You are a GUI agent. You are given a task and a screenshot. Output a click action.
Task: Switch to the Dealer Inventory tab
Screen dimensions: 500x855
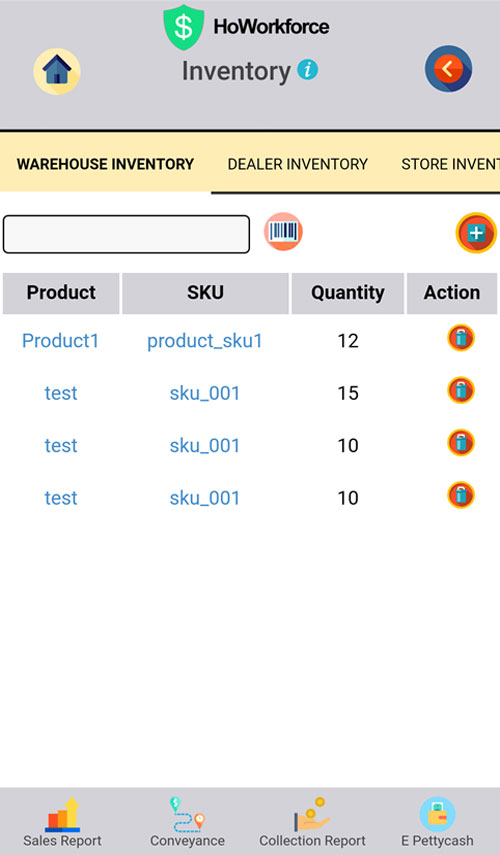298,164
